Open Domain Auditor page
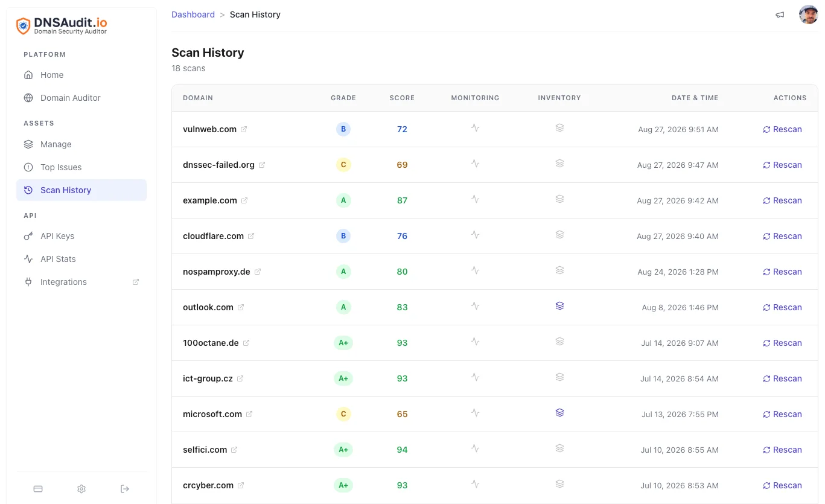Viewport: 825px width, 504px height. [81, 98]
